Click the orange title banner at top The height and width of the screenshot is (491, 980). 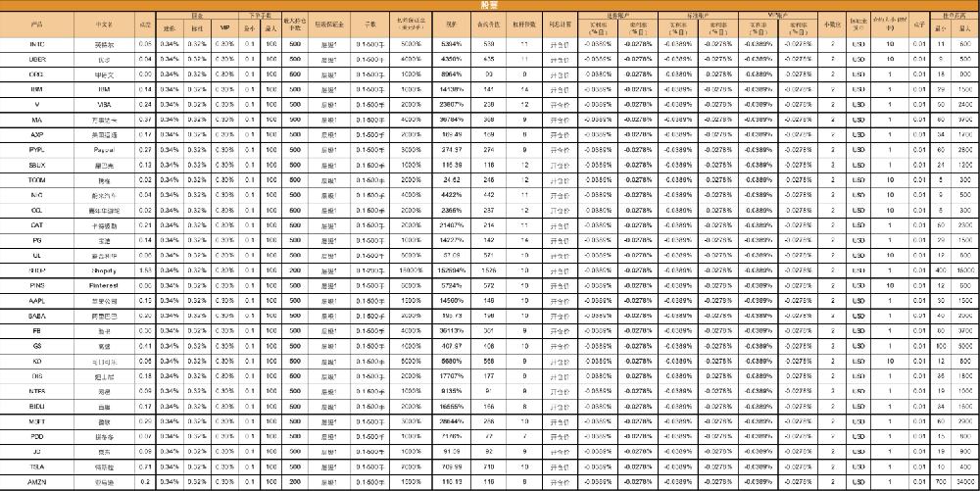click(x=490, y=5)
